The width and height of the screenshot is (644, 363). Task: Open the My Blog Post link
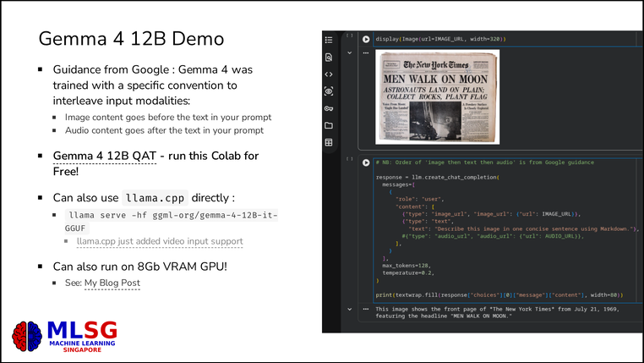(112, 283)
